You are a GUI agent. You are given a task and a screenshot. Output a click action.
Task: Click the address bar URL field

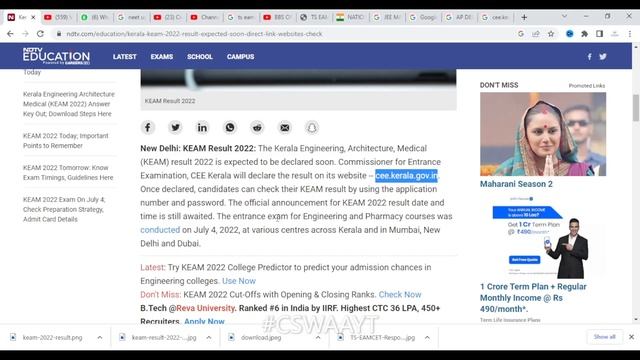pyautogui.click(x=286, y=34)
